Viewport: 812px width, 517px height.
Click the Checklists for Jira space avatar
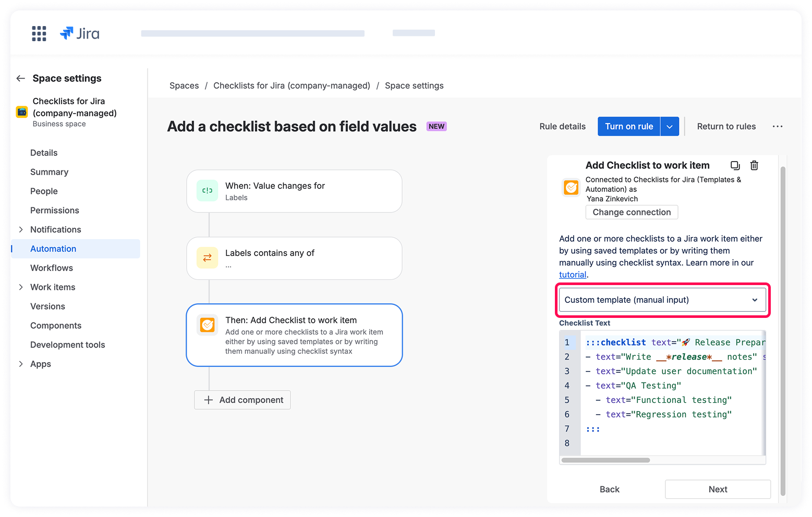pyautogui.click(x=22, y=112)
